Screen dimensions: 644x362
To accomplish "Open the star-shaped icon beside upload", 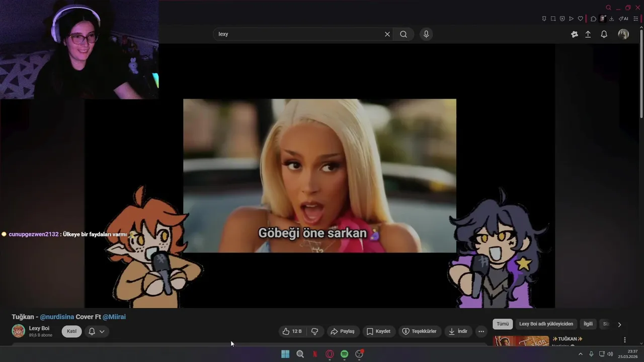I will pyautogui.click(x=575, y=34).
